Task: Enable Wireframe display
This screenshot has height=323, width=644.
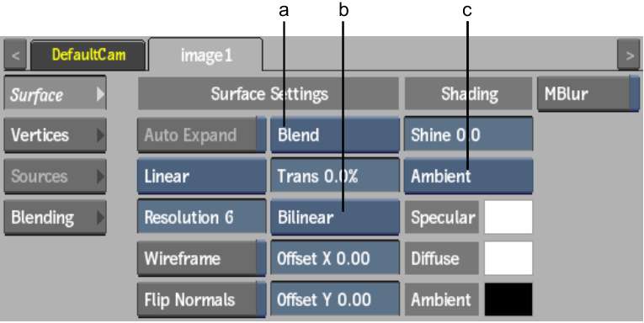Action: point(201,258)
